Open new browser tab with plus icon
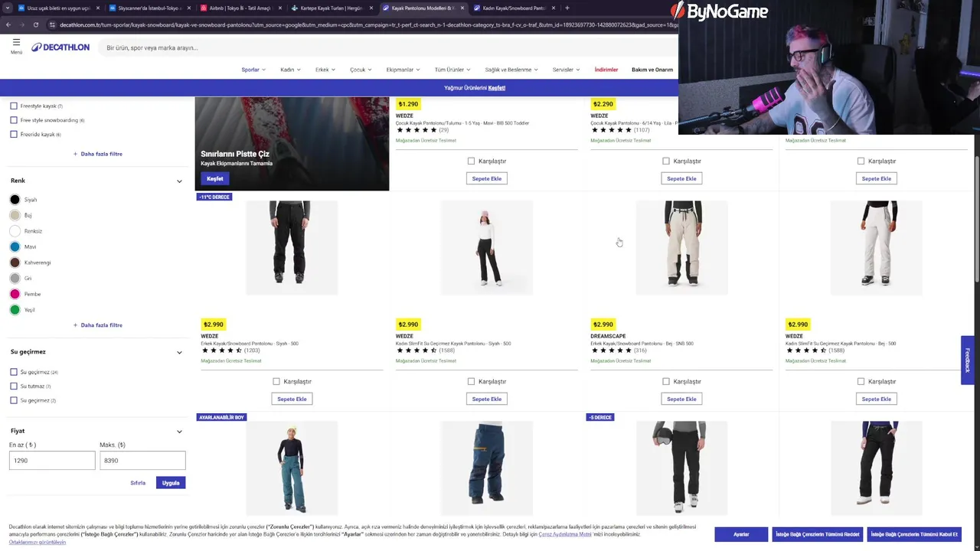980x551 pixels. [x=567, y=8]
